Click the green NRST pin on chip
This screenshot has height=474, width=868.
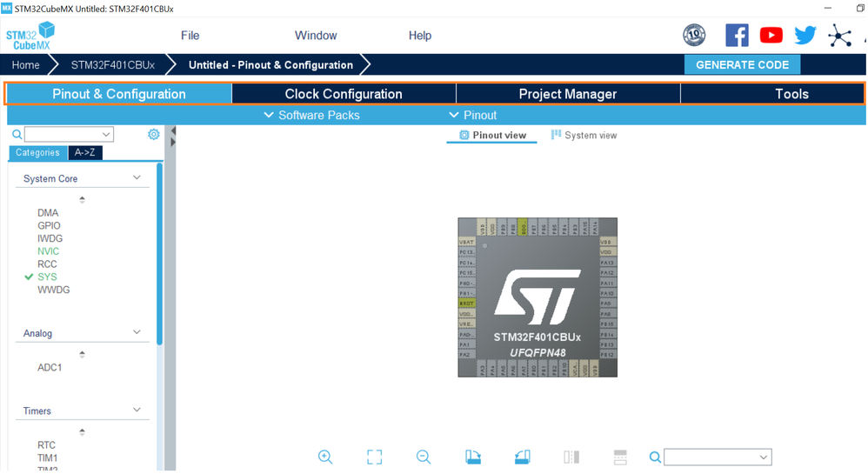467,304
